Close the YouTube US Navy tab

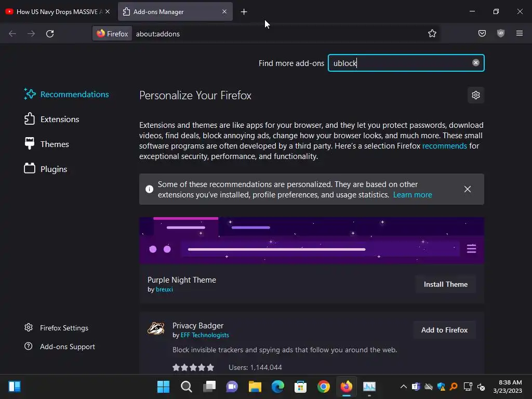point(108,11)
